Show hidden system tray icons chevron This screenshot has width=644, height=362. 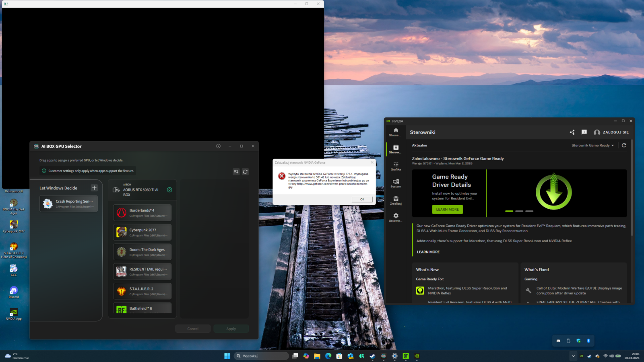[x=573, y=356]
